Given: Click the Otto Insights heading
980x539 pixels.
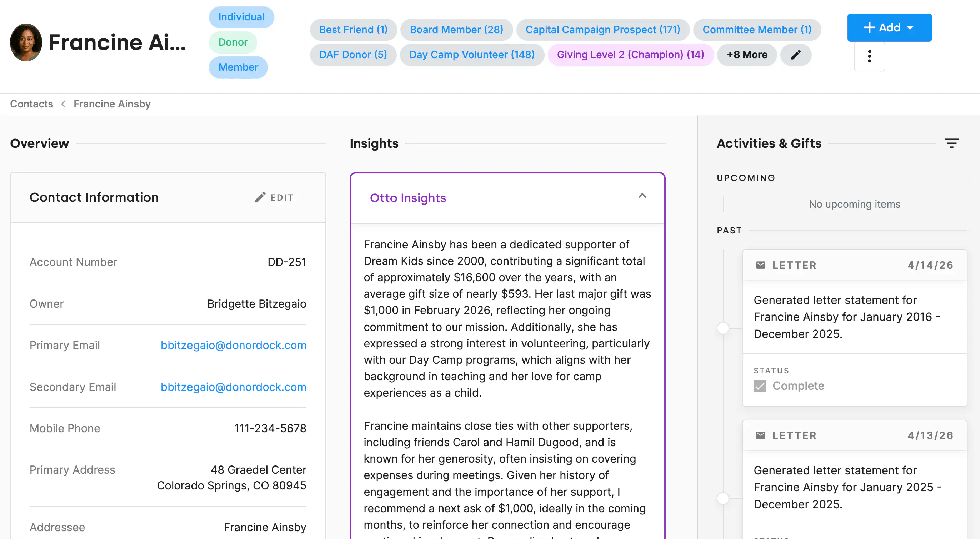Looking at the screenshot, I should pos(408,198).
